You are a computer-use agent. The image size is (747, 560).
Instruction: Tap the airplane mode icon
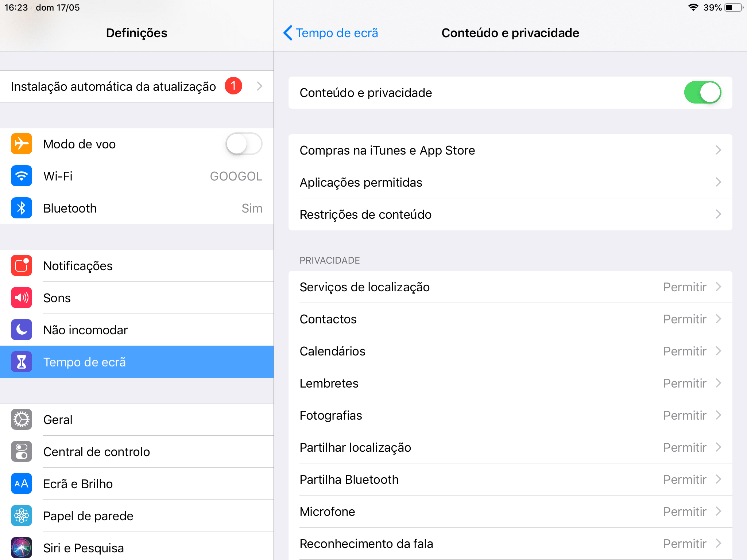tap(22, 144)
